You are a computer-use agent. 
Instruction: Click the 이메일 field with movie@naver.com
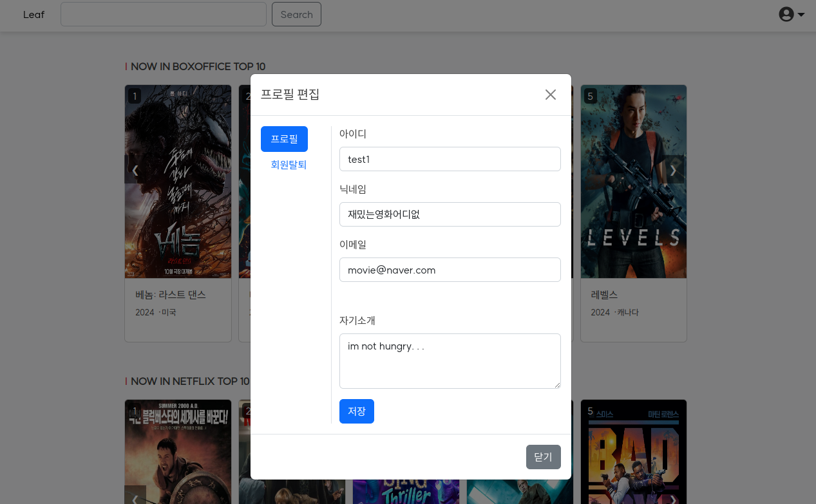pos(450,270)
